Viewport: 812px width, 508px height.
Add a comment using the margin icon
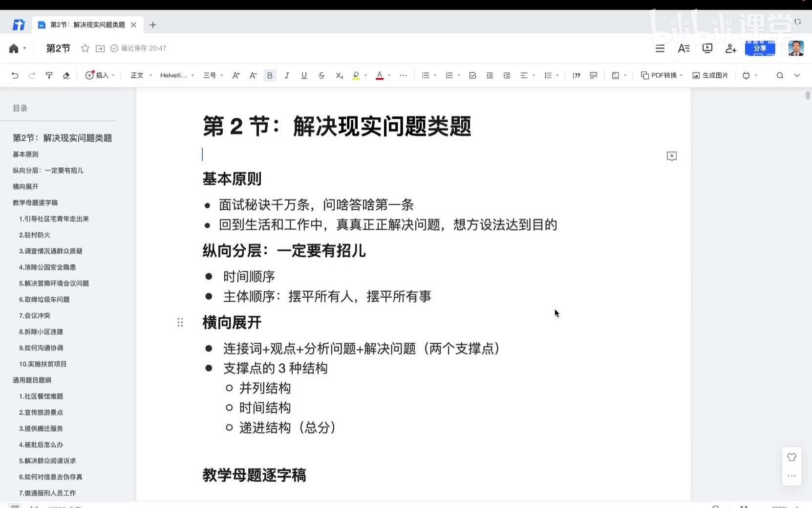[672, 156]
